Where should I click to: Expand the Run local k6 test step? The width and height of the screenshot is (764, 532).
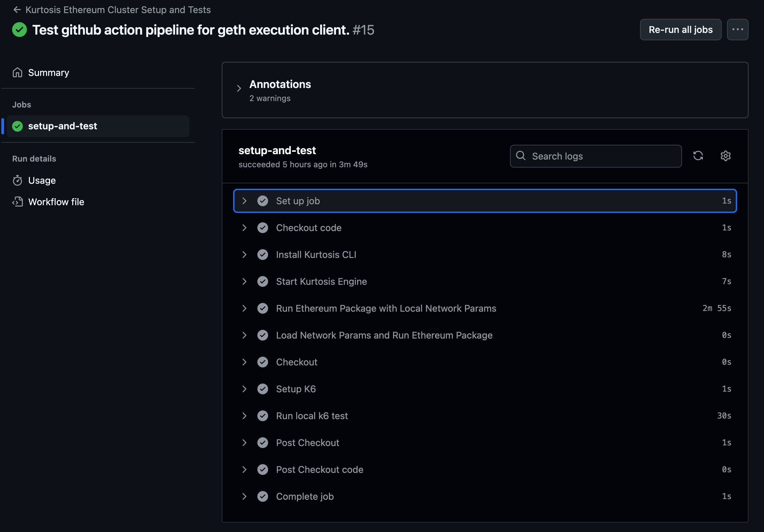(x=485, y=416)
